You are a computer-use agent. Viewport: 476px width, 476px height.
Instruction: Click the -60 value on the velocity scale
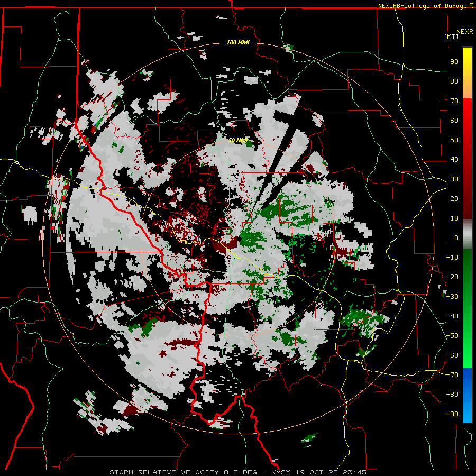click(x=452, y=355)
